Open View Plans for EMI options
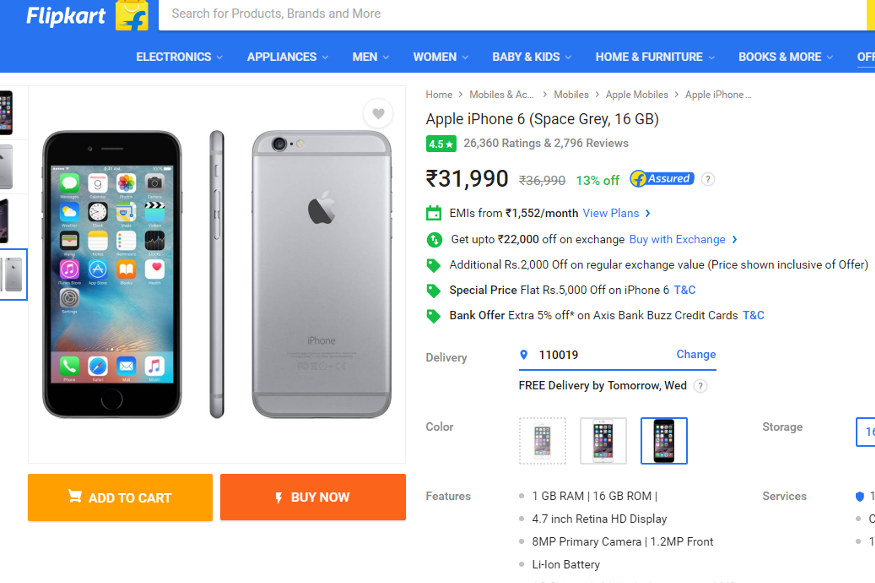Viewport: 875px width, 583px height. [609, 213]
